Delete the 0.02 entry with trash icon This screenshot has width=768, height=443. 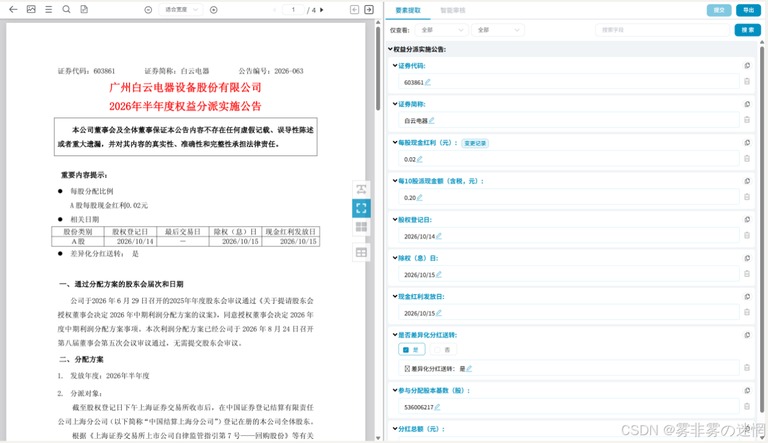[x=747, y=158]
